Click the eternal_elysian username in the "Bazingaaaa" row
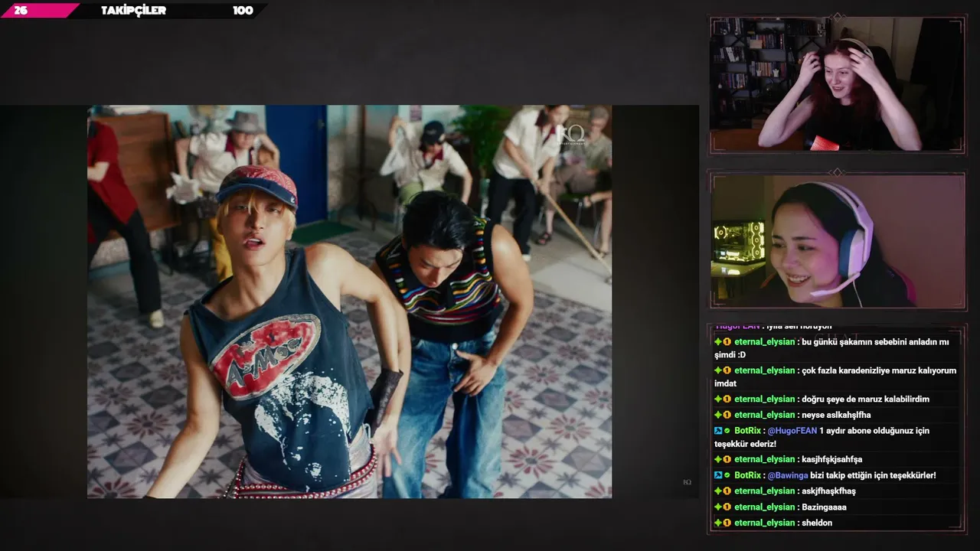The image size is (980, 551). (765, 507)
